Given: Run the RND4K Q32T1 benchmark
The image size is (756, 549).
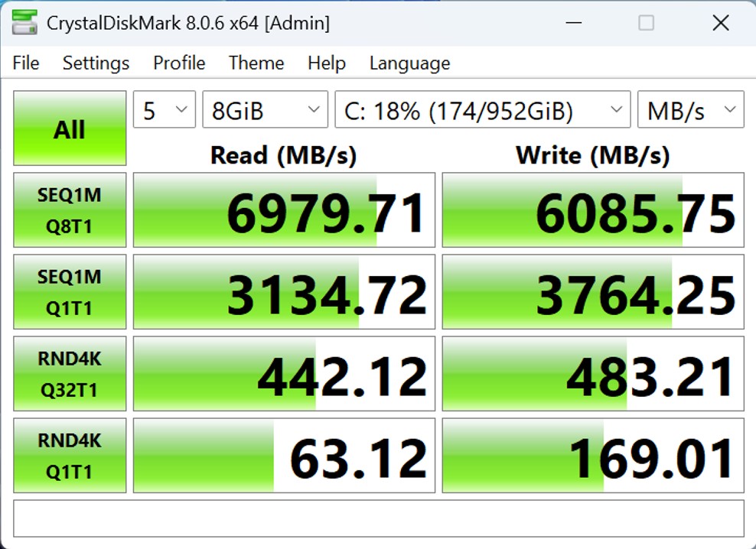Looking at the screenshot, I should point(70,374).
